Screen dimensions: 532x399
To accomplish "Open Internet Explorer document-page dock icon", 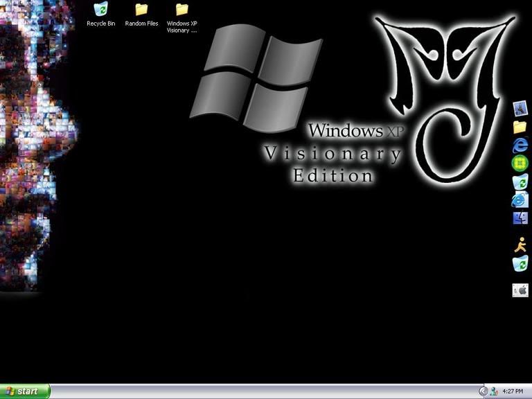I will coord(520,199).
